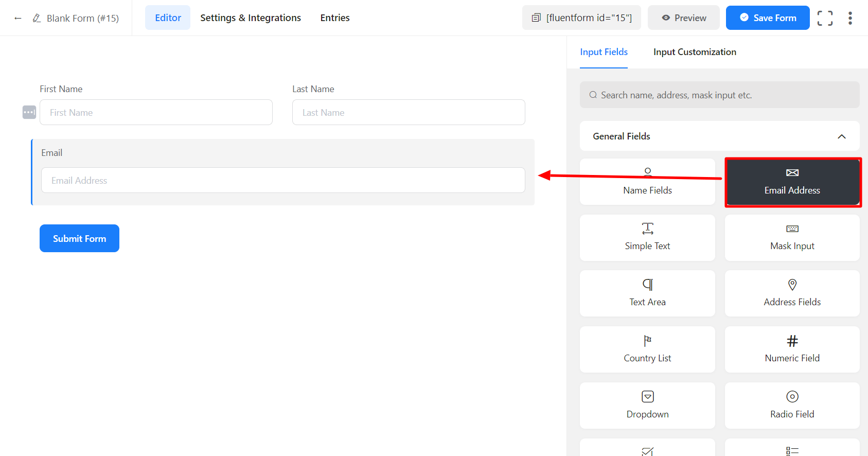Image resolution: width=868 pixels, height=456 pixels.
Task: Add the Numeric Field element
Action: (792, 349)
